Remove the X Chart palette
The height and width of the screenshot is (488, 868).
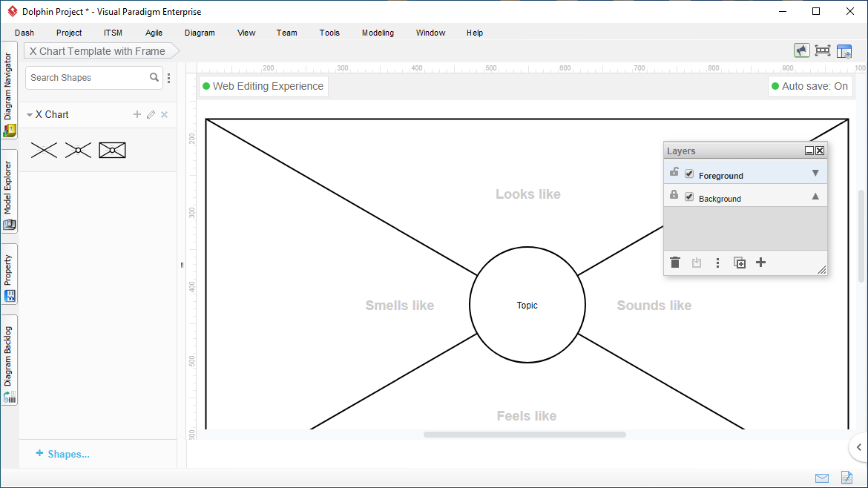165,114
